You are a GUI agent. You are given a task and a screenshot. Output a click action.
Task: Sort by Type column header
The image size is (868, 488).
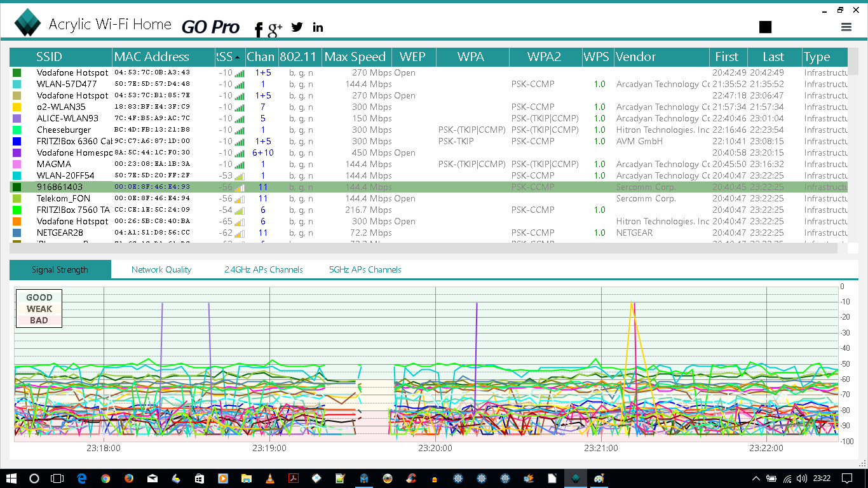pos(825,57)
